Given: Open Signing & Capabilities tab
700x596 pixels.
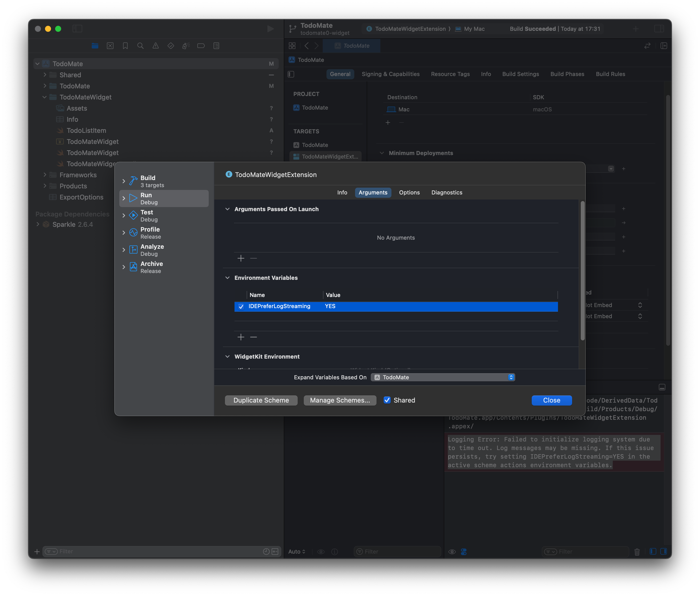Looking at the screenshot, I should tap(390, 74).
